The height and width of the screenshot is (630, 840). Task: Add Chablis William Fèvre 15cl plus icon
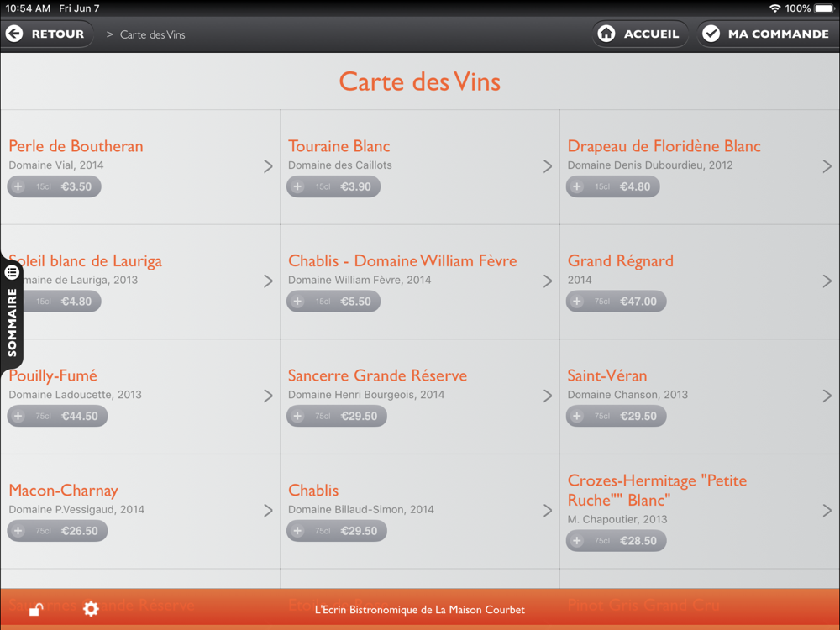298,302
